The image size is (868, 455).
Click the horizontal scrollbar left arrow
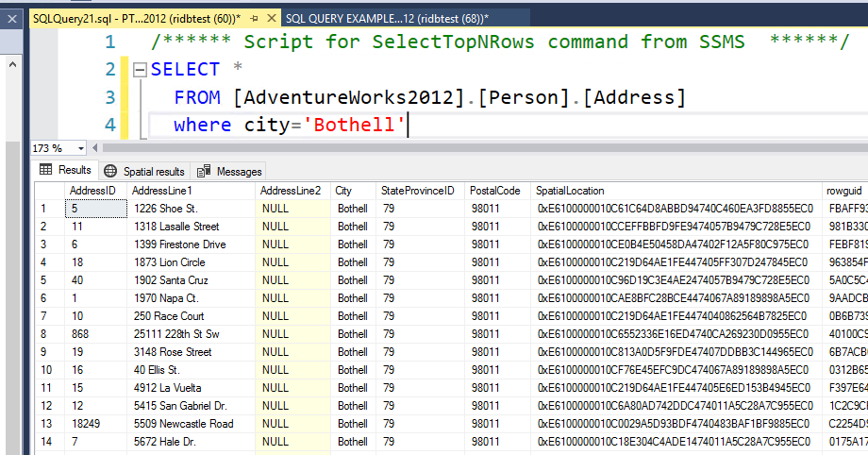[x=94, y=148]
